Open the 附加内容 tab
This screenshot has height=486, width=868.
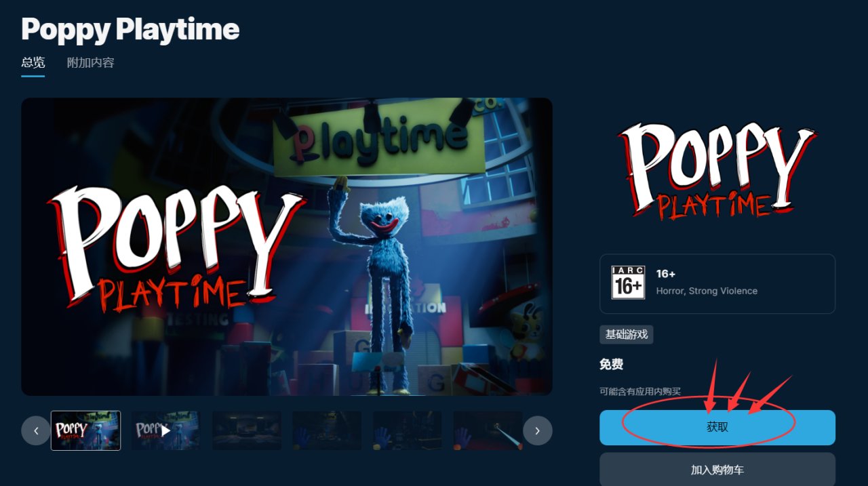click(91, 63)
